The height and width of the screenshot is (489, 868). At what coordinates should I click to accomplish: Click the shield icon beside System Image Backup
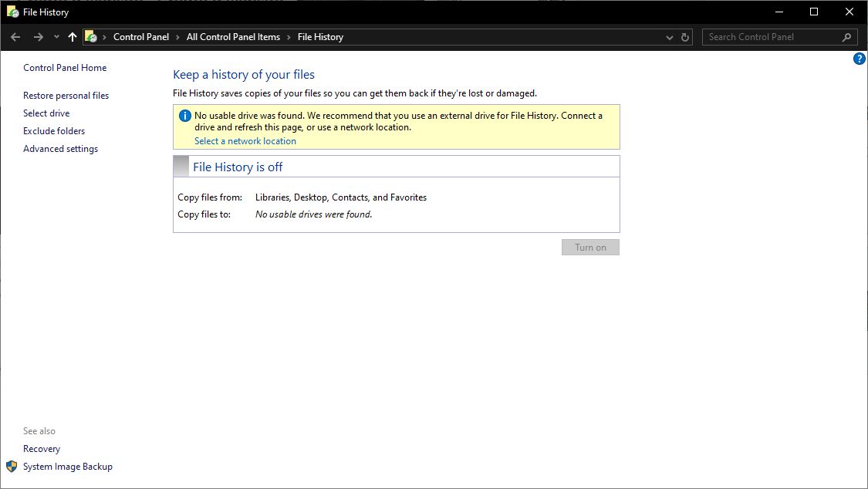(12, 467)
